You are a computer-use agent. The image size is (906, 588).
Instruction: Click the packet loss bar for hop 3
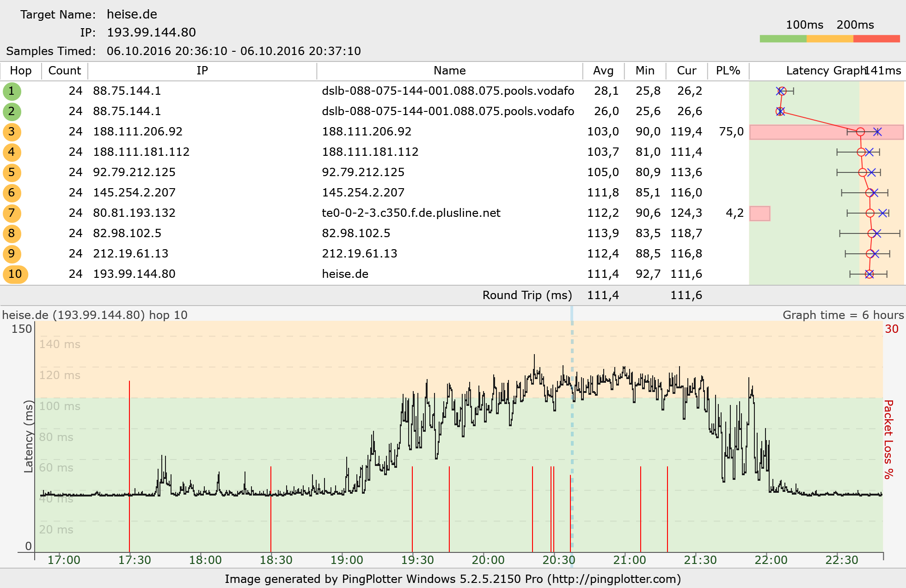(804, 132)
